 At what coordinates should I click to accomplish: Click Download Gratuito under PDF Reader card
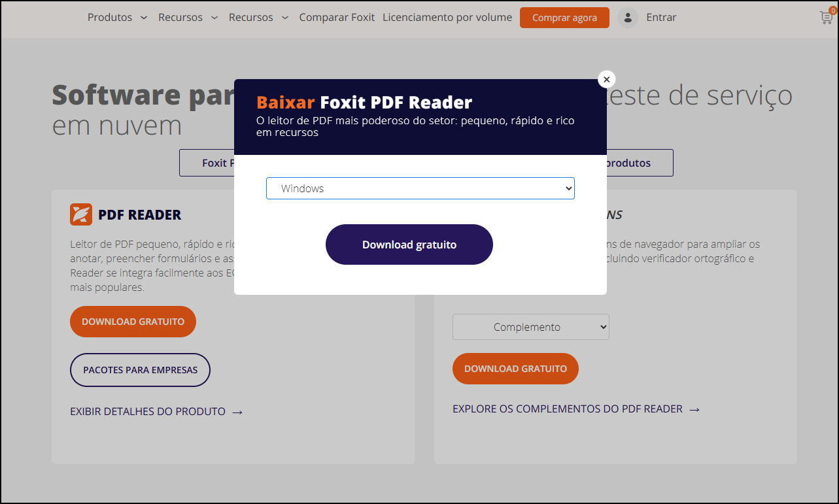click(133, 322)
